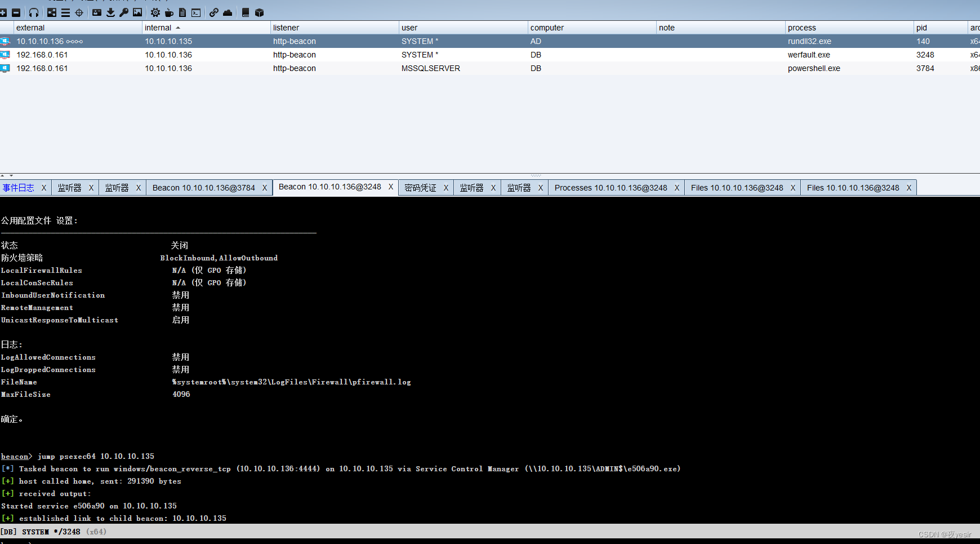Switch to Target Table crosshair icon

(79, 12)
